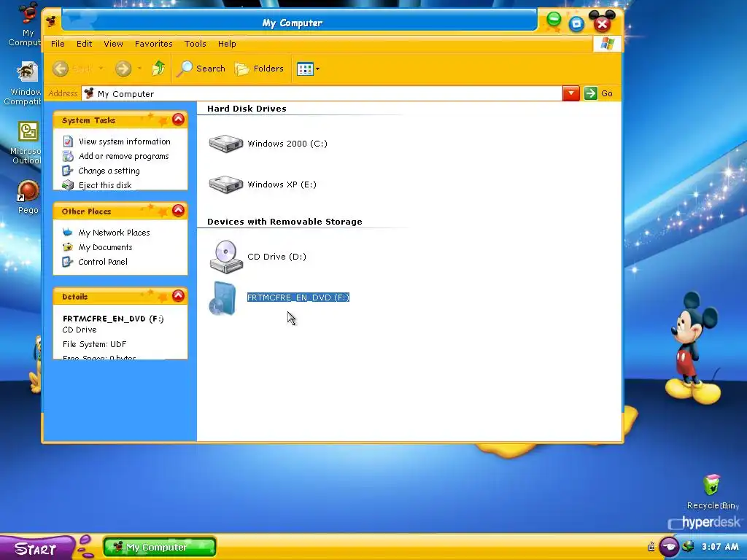Image resolution: width=747 pixels, height=560 pixels.
Task: Click the highlighted FRTMCFRE_EN_DVD (F:) label
Action: click(298, 297)
